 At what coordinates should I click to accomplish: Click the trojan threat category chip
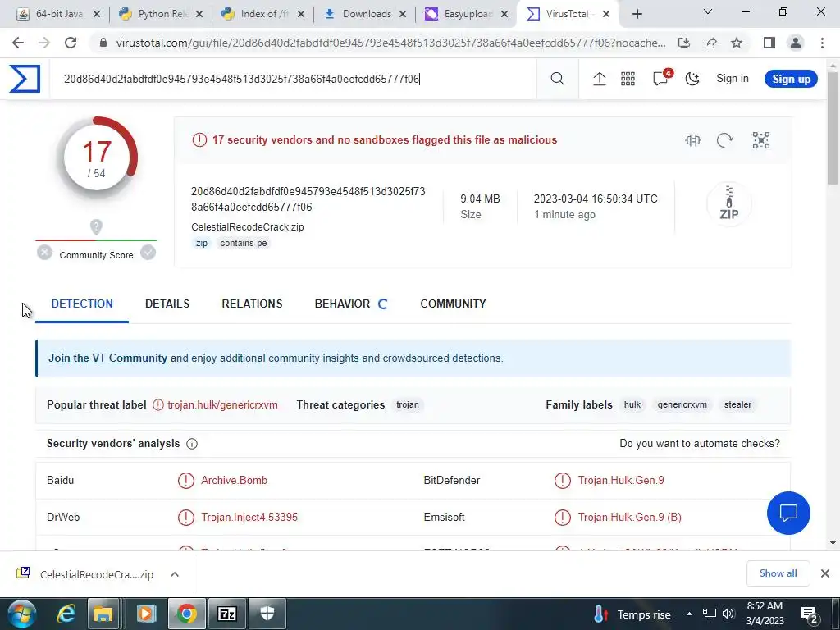(x=408, y=405)
